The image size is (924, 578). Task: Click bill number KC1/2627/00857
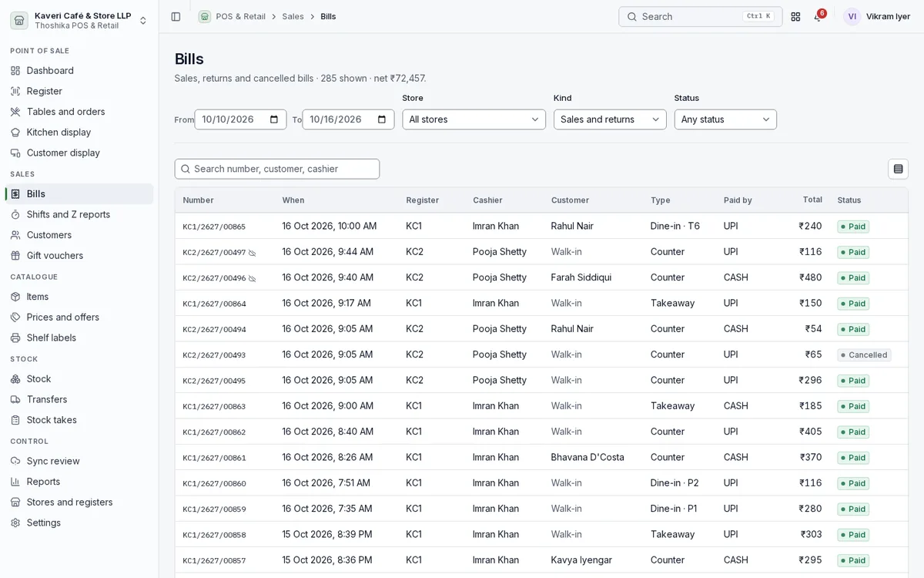(214, 561)
